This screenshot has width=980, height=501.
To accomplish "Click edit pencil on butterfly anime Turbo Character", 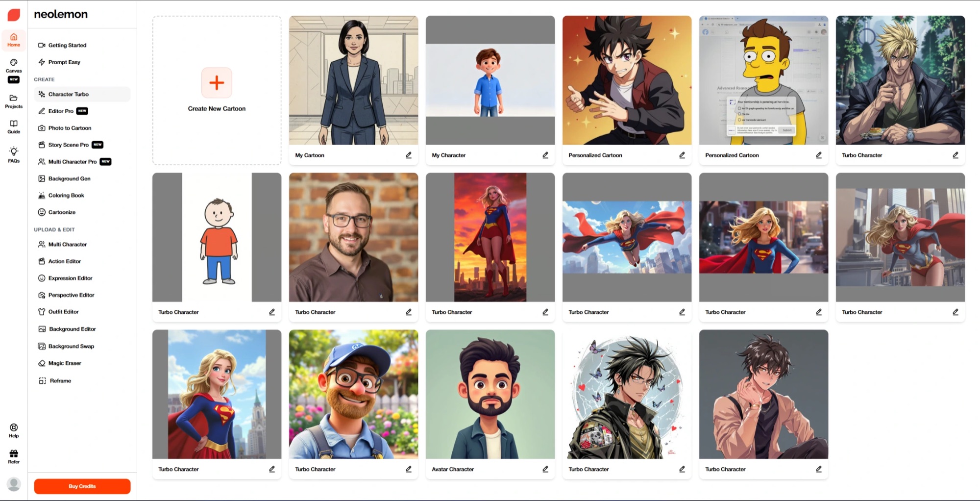I will coord(682,469).
